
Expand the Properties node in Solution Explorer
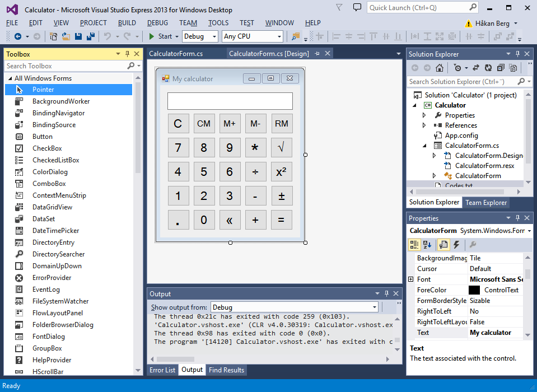424,115
